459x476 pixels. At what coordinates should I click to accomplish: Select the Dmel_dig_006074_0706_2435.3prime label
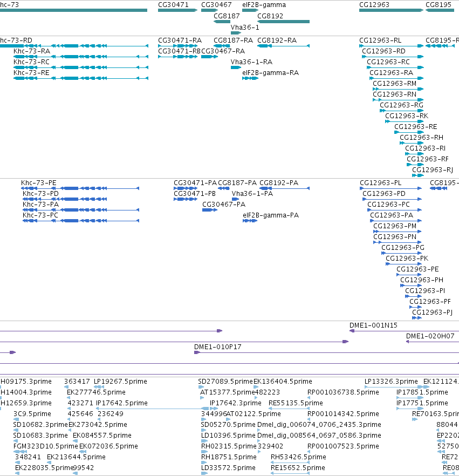(319, 425)
